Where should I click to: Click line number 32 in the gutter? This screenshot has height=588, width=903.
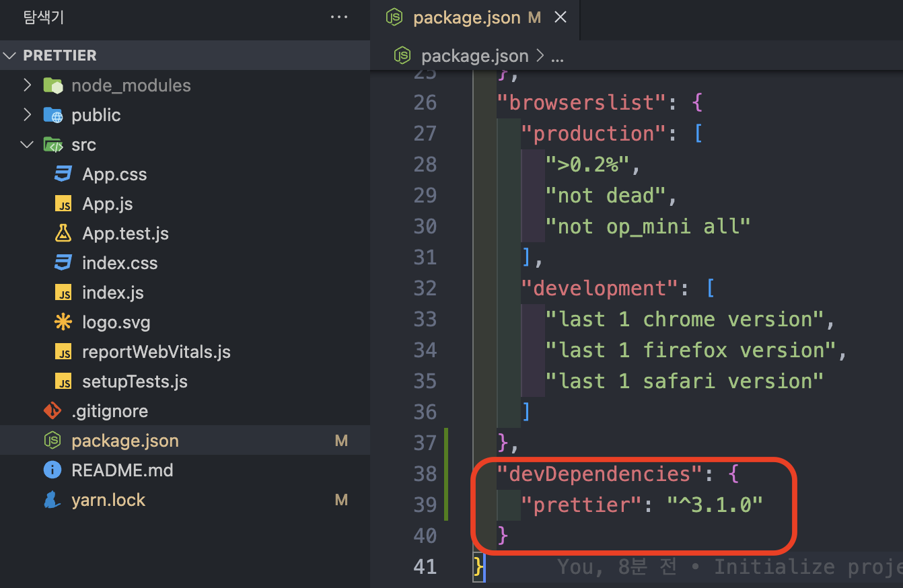click(x=425, y=288)
